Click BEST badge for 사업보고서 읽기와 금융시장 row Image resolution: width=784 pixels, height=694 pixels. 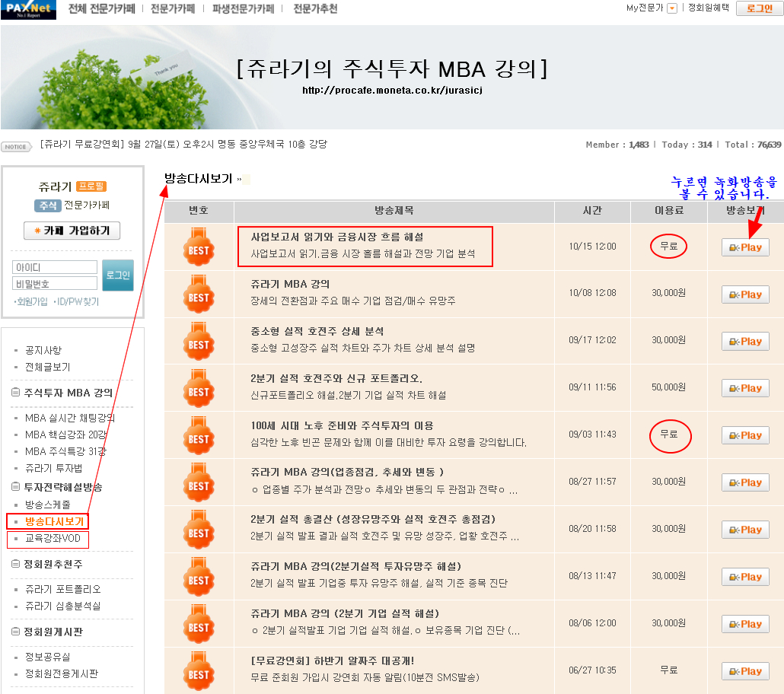click(199, 247)
